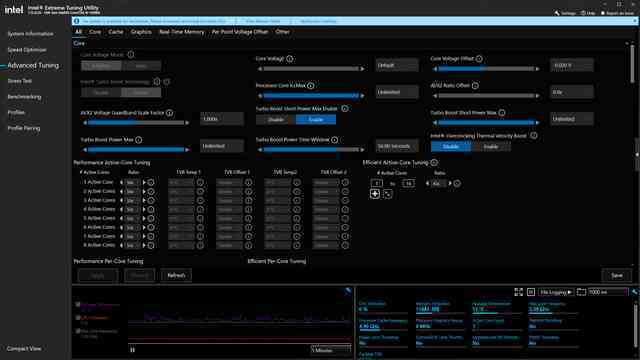Open the Processor Core IccMax Unlimited dropdown
Screen dimensions: 640x360
click(397, 92)
